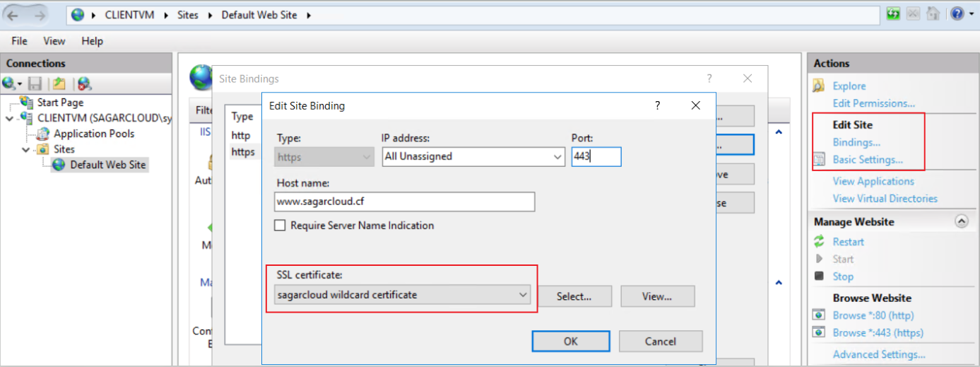The width and height of the screenshot is (980, 367).
Task: Click the home icon in top bar
Action: click(933, 13)
